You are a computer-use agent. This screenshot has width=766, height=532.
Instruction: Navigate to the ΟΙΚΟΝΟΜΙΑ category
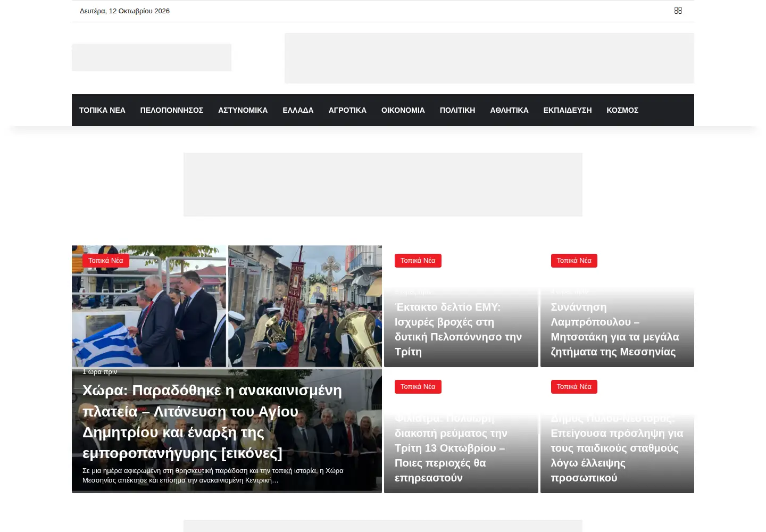tap(403, 110)
